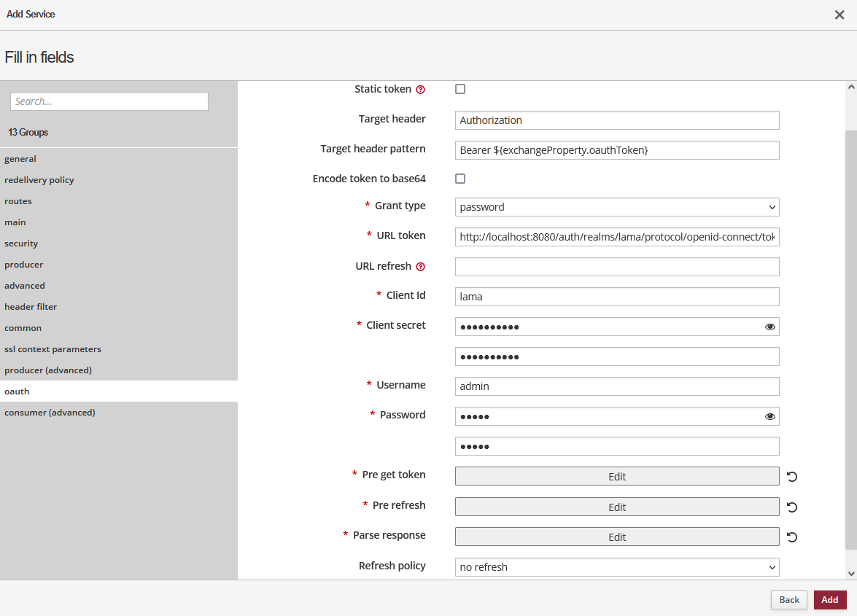Reset the Parse response script
857x616 pixels.
point(792,537)
